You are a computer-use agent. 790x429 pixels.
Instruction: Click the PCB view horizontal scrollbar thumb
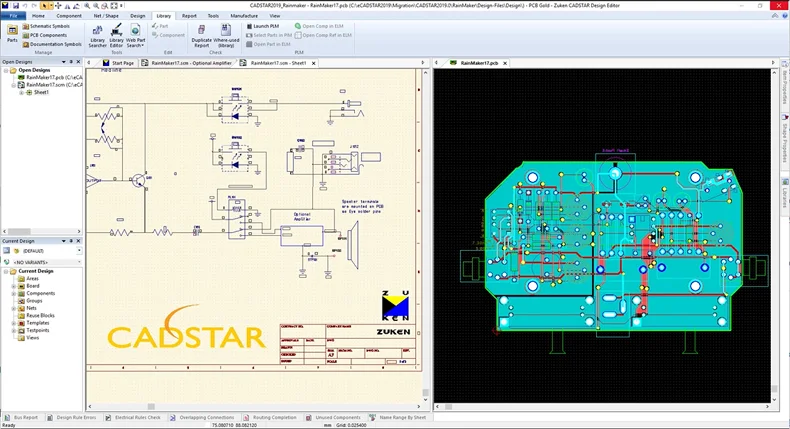pos(448,406)
